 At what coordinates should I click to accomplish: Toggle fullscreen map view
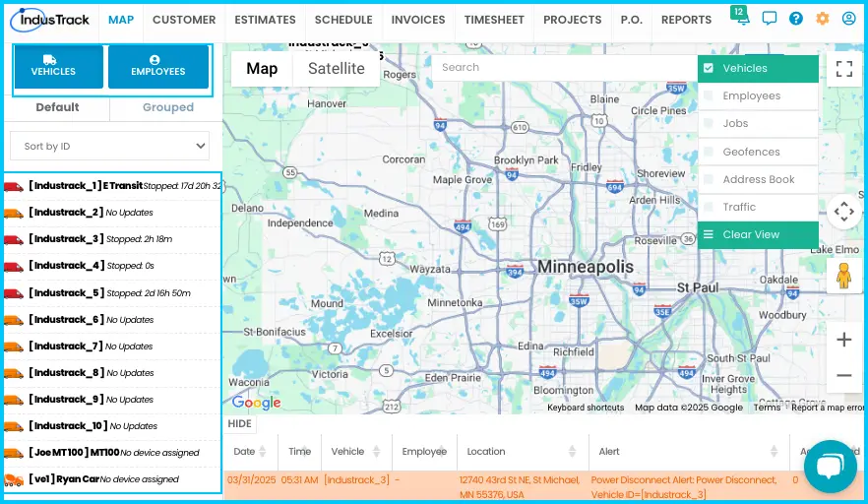843,69
